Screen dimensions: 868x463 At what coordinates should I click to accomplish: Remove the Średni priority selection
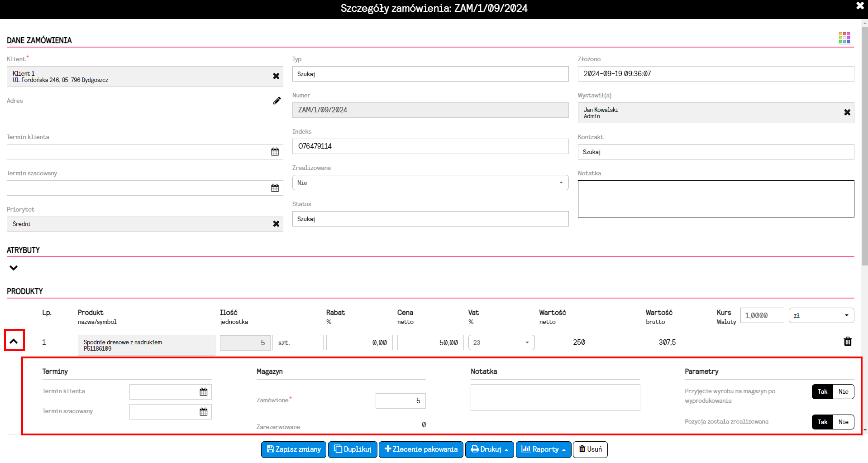point(276,224)
